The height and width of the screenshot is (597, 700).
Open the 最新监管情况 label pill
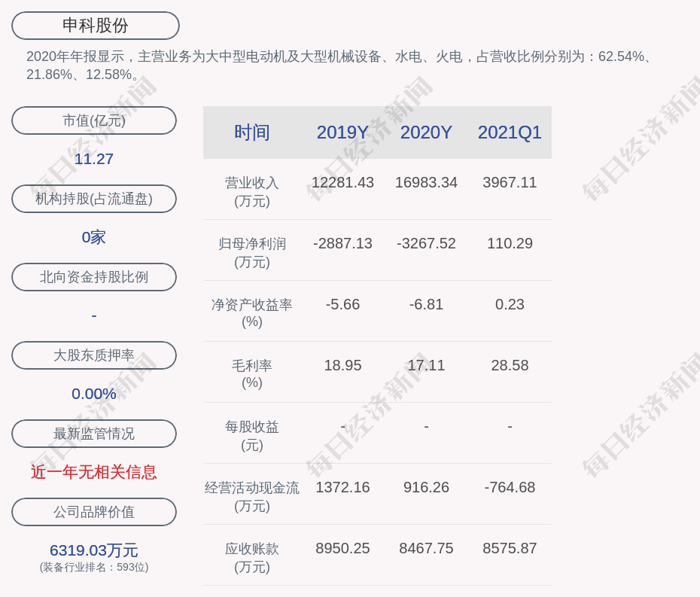[x=94, y=434]
